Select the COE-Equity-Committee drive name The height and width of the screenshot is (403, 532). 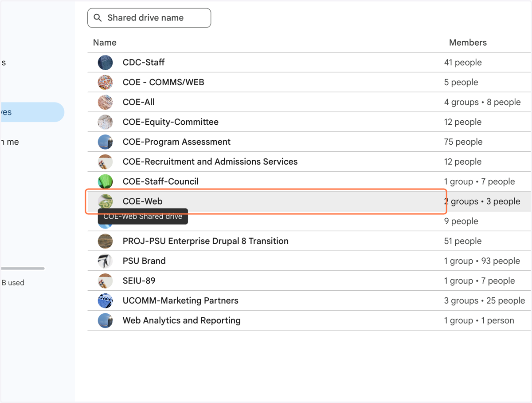pos(171,122)
